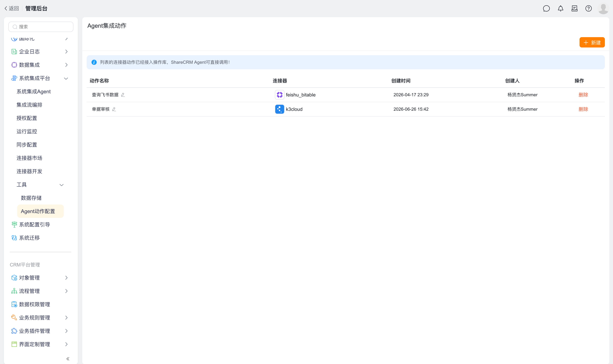Open the chat message icon
The image size is (613, 364).
point(546,8)
